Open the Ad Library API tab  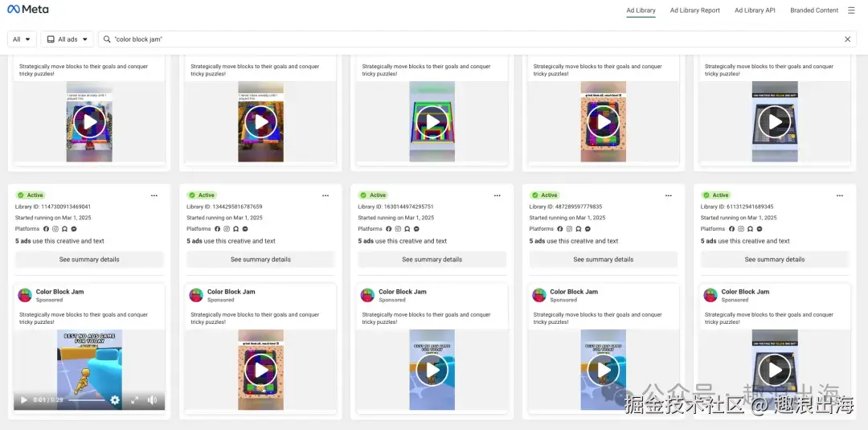click(x=755, y=10)
